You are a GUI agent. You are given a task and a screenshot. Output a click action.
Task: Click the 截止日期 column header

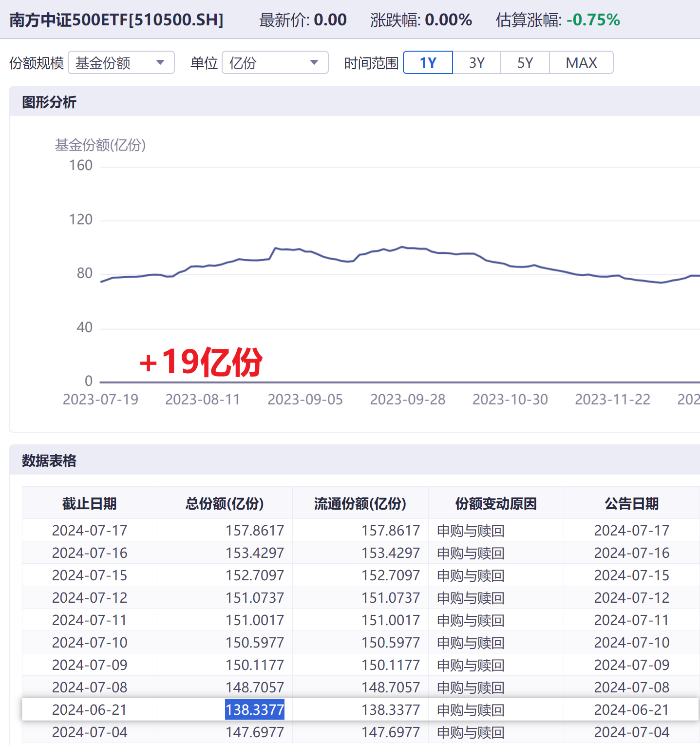click(x=90, y=503)
